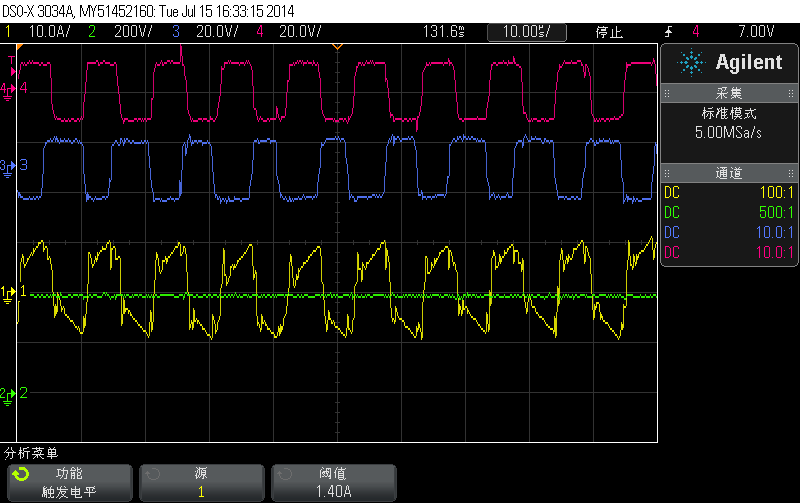Click the blue DC 10.0:1 channel row
Viewport: 800px width, 503px height.
729,233
